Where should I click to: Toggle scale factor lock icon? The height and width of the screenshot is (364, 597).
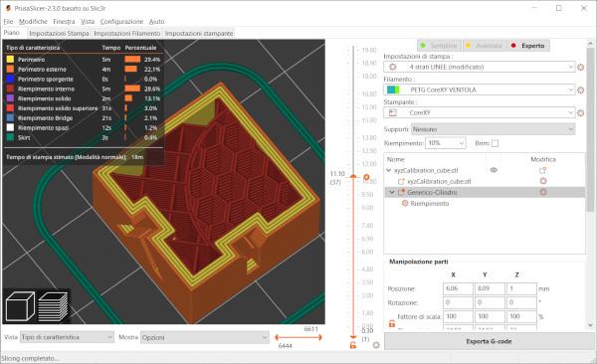click(x=392, y=323)
